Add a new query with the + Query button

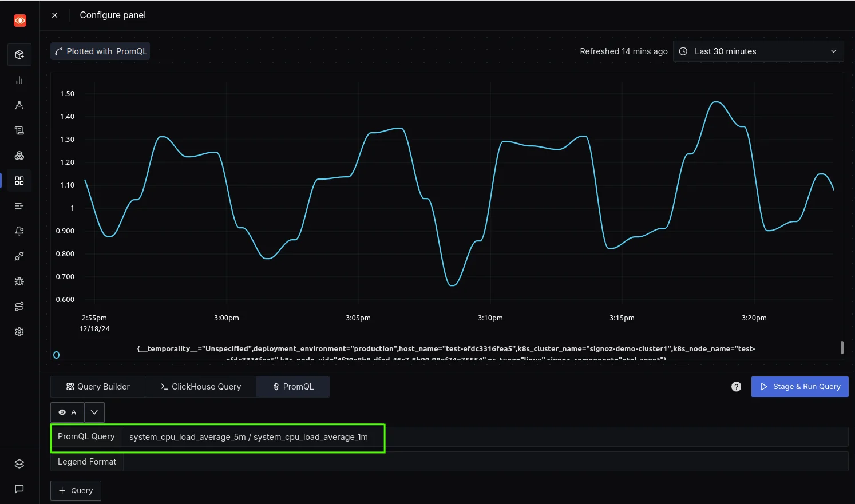tap(76, 490)
